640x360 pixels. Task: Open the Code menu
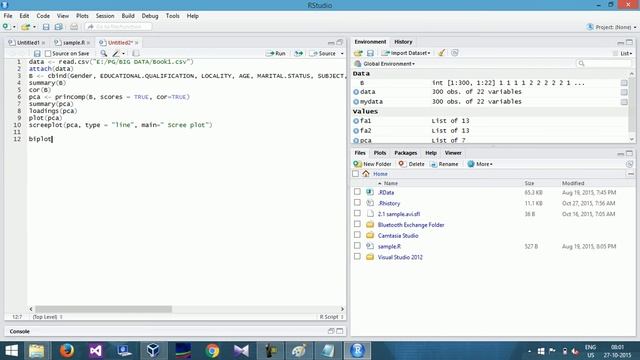click(x=43, y=16)
